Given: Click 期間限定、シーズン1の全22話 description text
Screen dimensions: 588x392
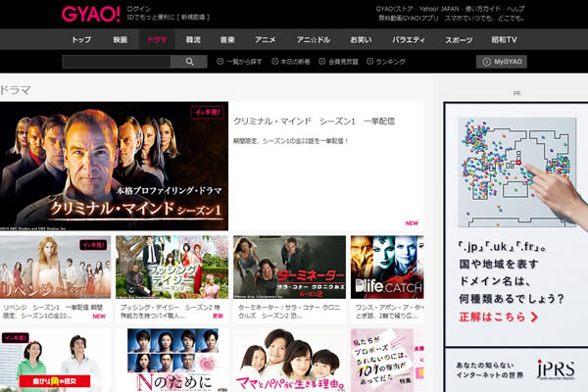Looking at the screenshot, I should [291, 141].
